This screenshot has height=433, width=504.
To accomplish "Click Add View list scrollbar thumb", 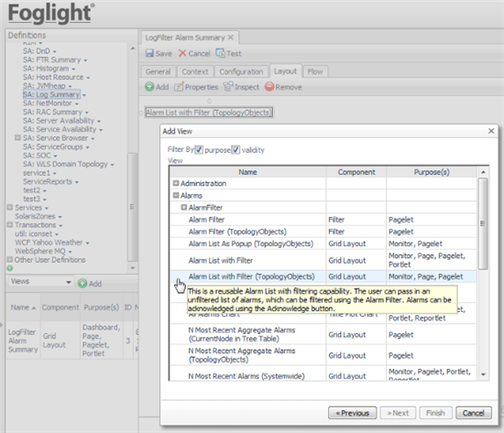I will [483, 223].
